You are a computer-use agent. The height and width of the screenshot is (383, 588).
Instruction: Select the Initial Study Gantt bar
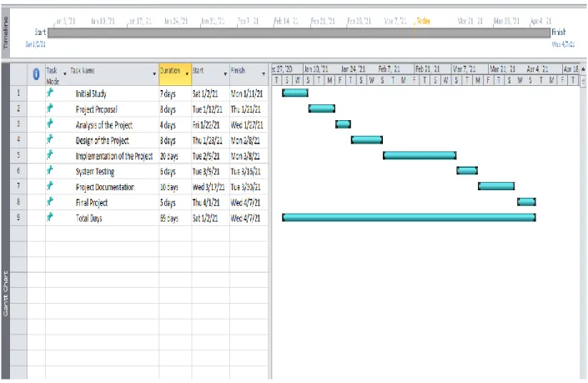[x=295, y=93]
